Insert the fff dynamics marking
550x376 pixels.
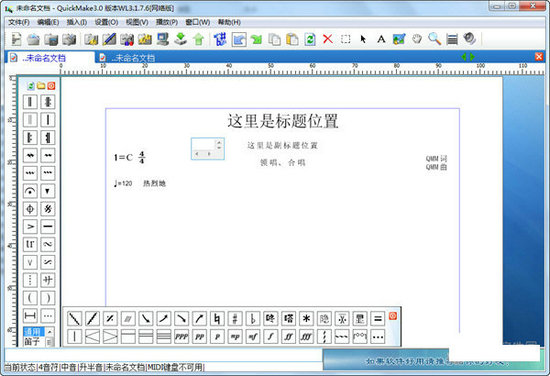(x=306, y=337)
